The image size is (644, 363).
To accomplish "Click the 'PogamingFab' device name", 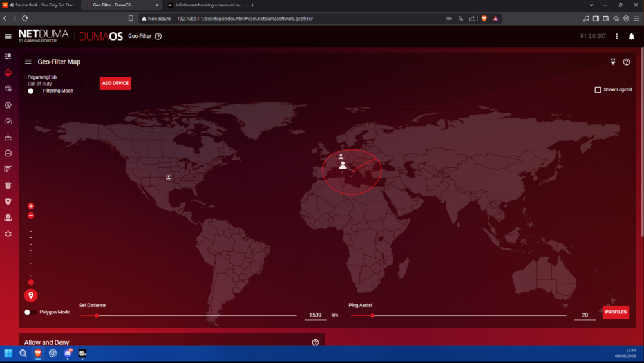I will pyautogui.click(x=42, y=77).
